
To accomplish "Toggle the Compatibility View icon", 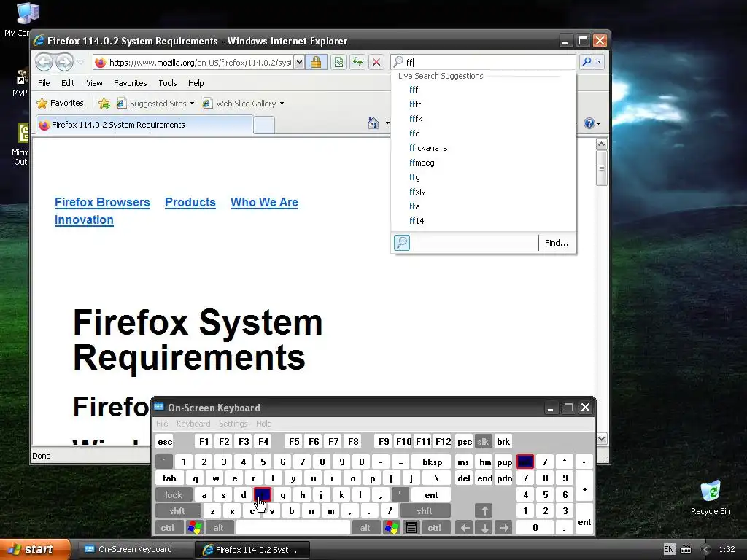I will [338, 62].
